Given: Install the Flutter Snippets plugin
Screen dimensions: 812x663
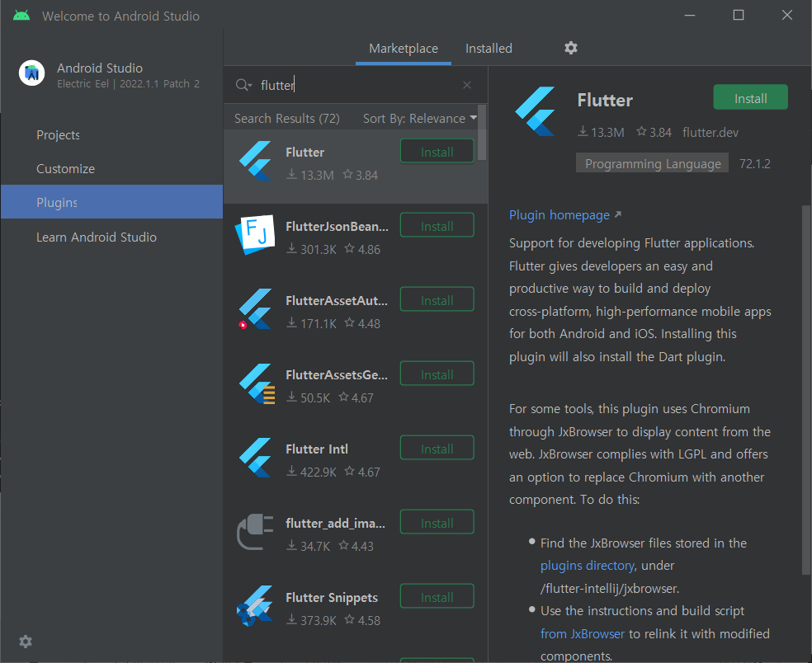Looking at the screenshot, I should tap(437, 597).
